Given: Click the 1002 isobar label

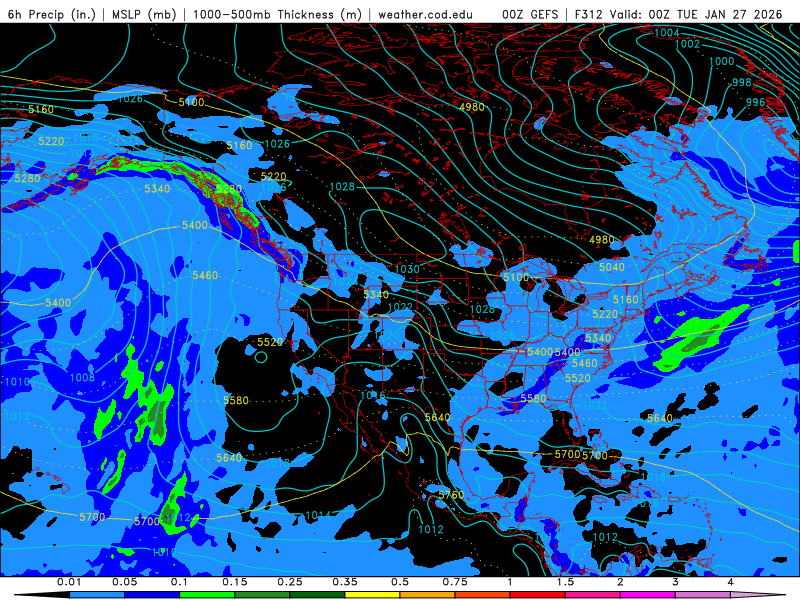Looking at the screenshot, I should point(688,44).
